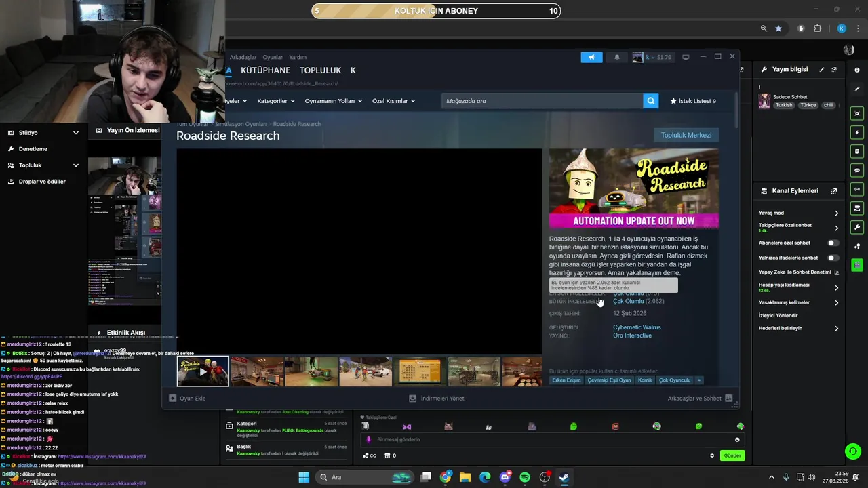Click the chat bubble action in the Twitch sidebar
The image size is (868, 488).
857,170
